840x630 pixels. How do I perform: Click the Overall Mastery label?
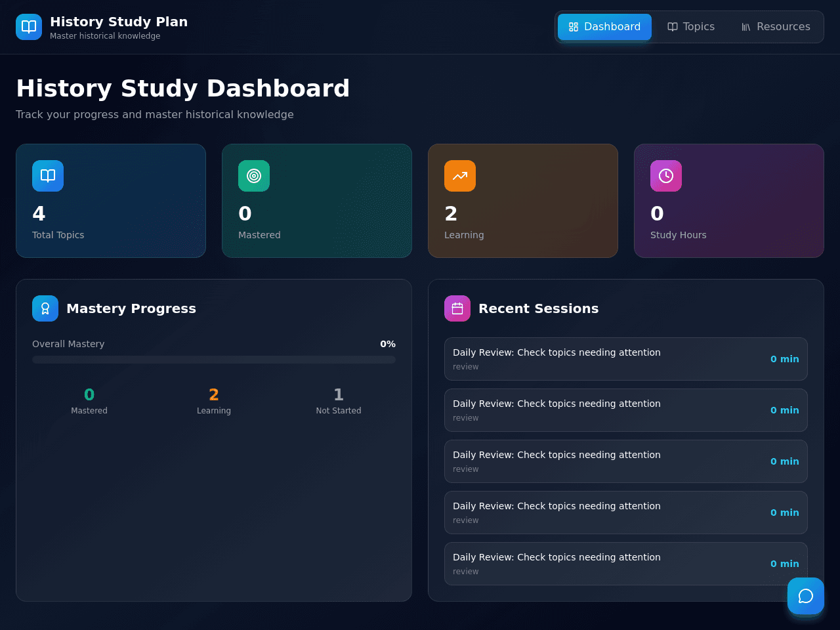68,344
